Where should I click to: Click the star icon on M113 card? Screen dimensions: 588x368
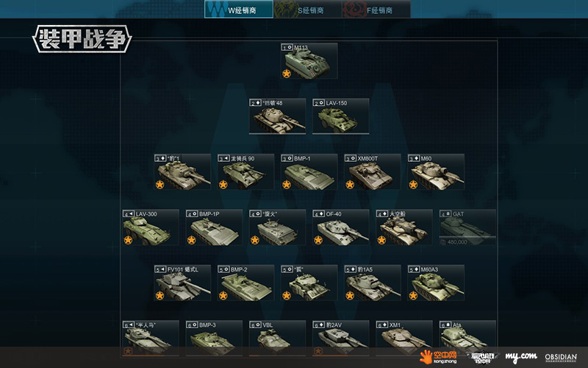click(x=287, y=74)
